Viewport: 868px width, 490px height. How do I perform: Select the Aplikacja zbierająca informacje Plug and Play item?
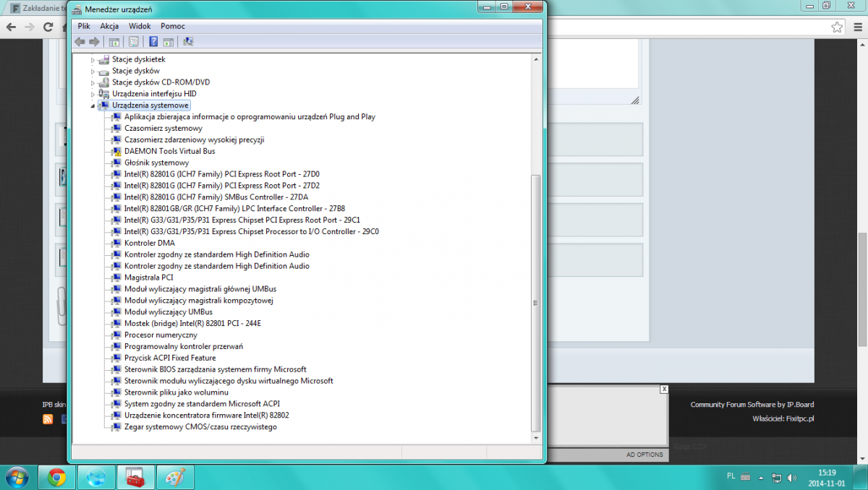tap(250, 116)
